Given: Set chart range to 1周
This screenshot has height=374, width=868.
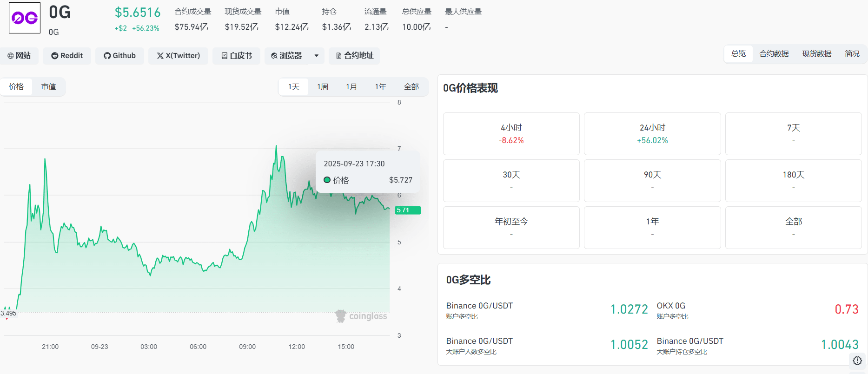Looking at the screenshot, I should [323, 87].
